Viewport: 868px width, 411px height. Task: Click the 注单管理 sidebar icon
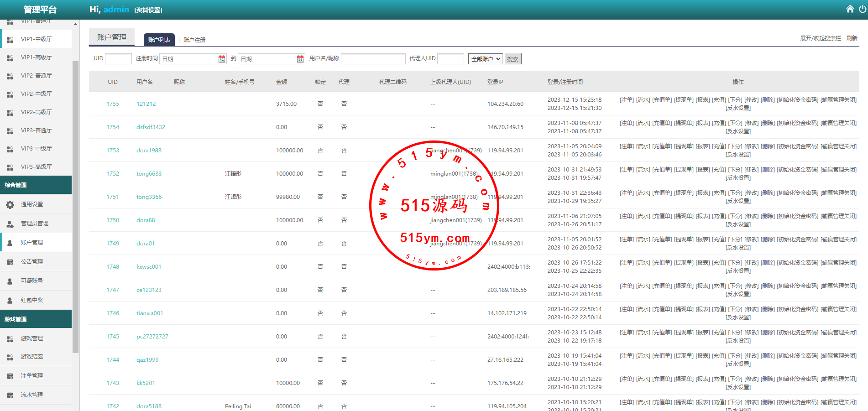point(10,376)
